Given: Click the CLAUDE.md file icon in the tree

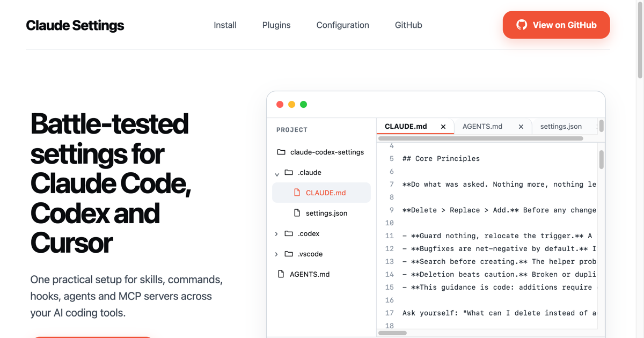Looking at the screenshot, I should [x=297, y=193].
